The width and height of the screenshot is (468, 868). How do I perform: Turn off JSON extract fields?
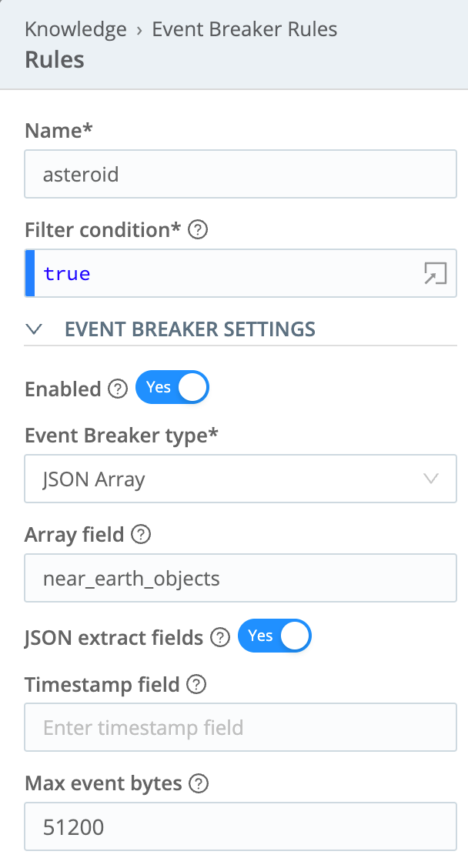point(274,636)
